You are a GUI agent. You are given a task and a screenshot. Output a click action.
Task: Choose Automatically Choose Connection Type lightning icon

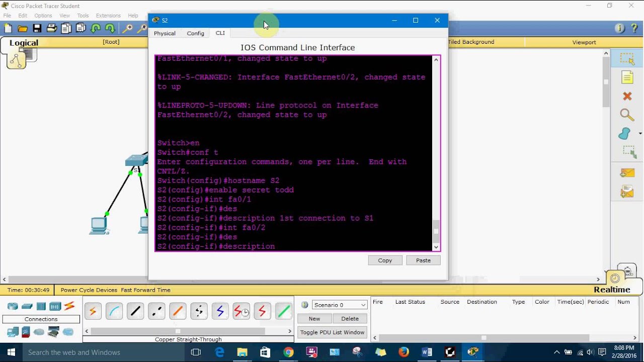[93, 311]
